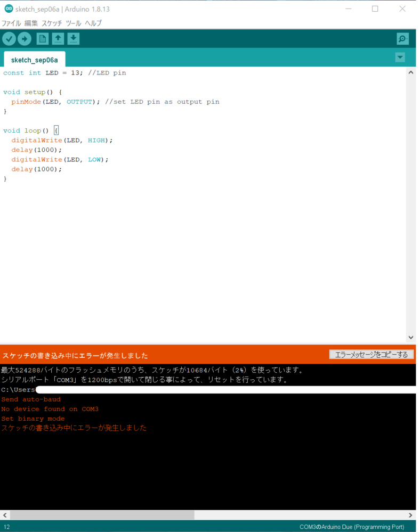
Task: Select the sketch_sep06a tab
Action: 35,60
